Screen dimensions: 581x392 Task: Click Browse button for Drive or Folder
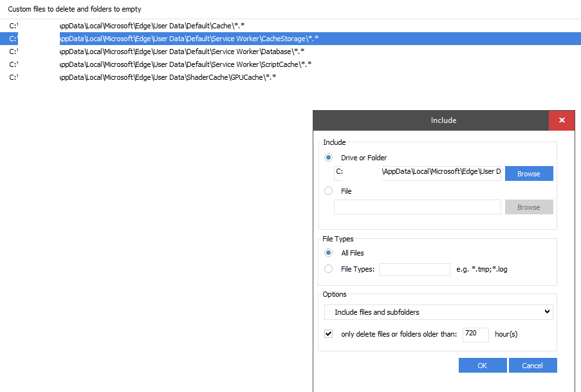(528, 174)
